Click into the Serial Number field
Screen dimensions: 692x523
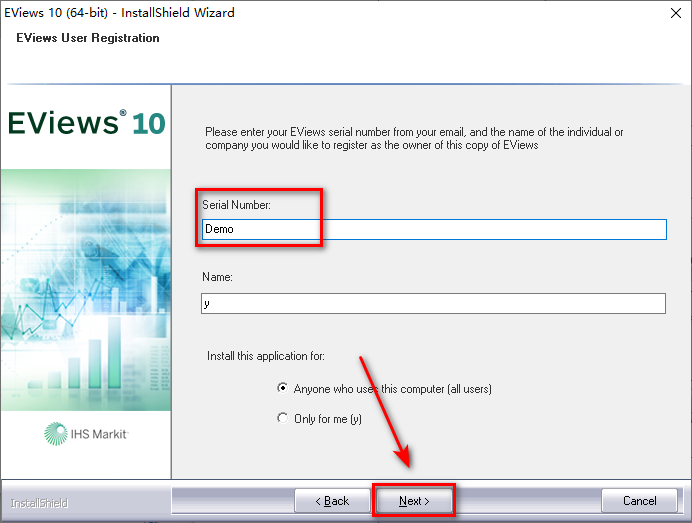(434, 230)
